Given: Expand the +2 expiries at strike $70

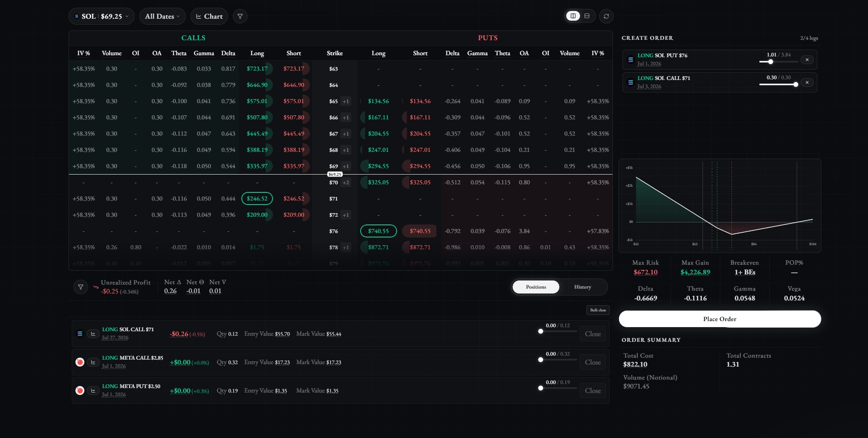Looking at the screenshot, I should click(346, 183).
